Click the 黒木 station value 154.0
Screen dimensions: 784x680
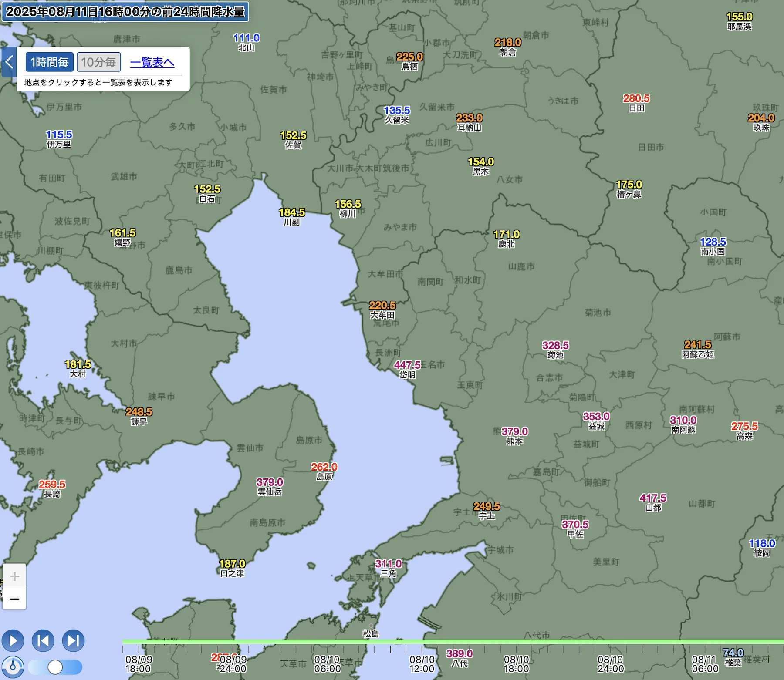481,162
